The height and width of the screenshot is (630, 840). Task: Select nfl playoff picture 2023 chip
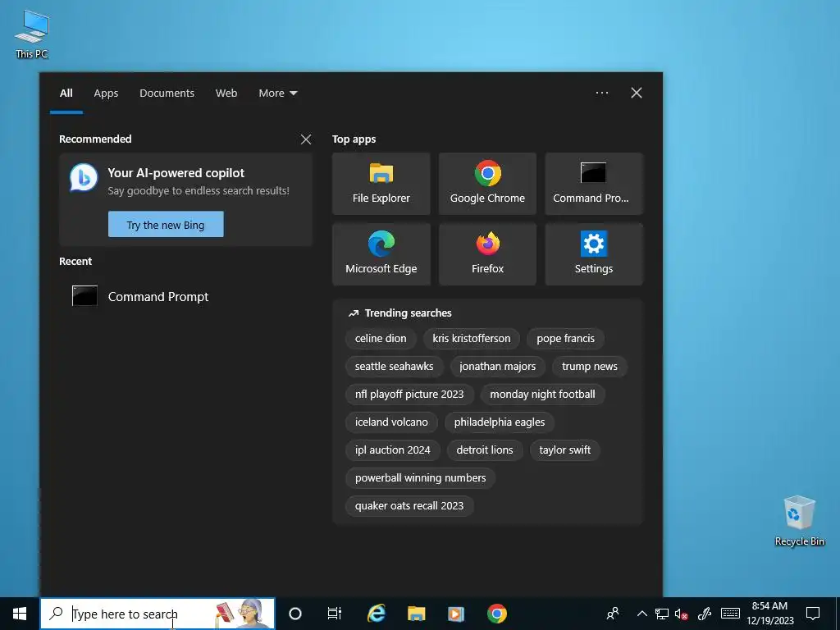click(409, 395)
